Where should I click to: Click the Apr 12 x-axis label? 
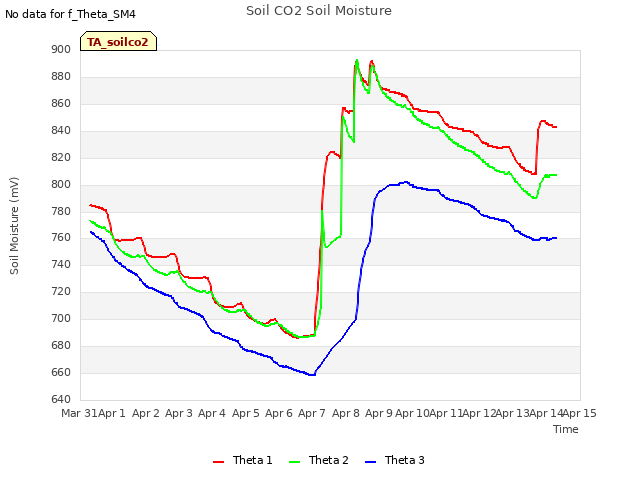479,413
